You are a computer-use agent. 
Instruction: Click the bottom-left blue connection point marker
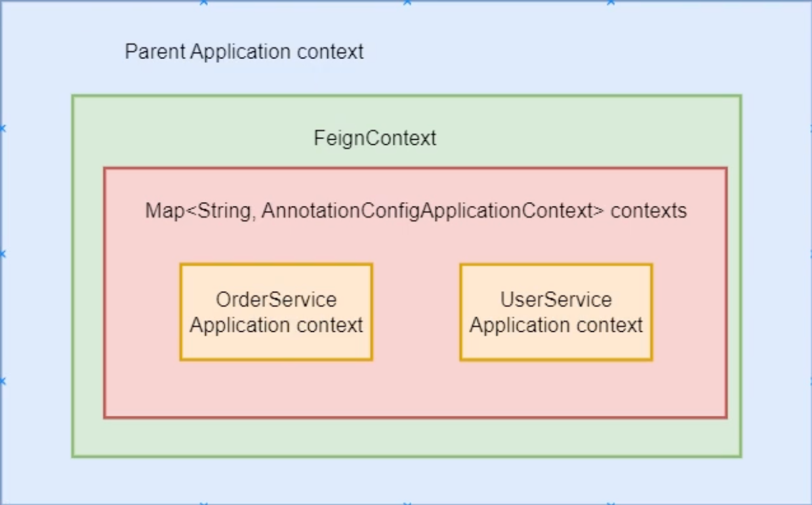203,502
